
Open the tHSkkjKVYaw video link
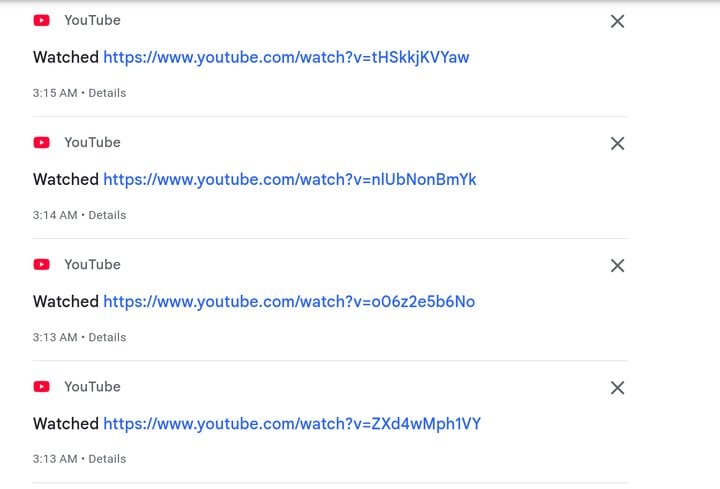point(286,57)
